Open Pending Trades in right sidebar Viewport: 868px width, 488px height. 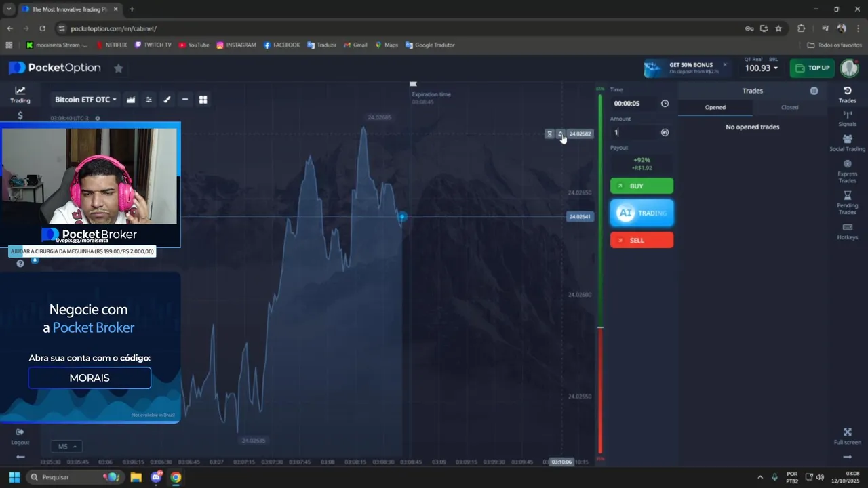click(x=847, y=203)
